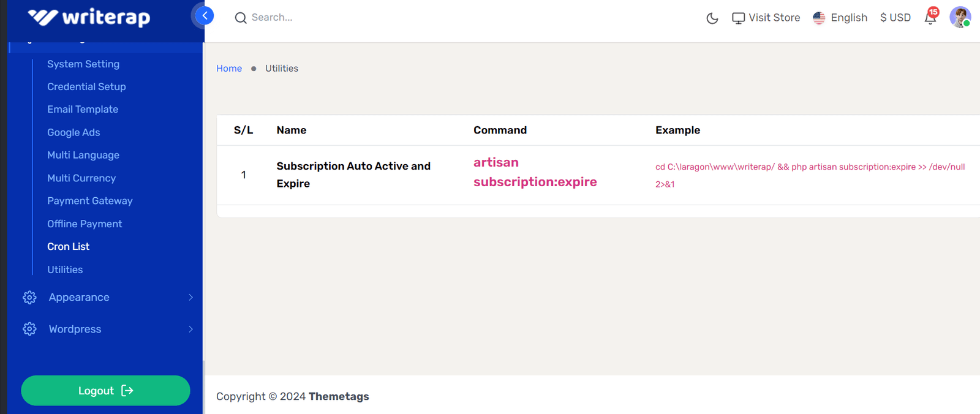The image size is (980, 414).
Task: Click the cd C:\laragon example command
Action: 810,175
